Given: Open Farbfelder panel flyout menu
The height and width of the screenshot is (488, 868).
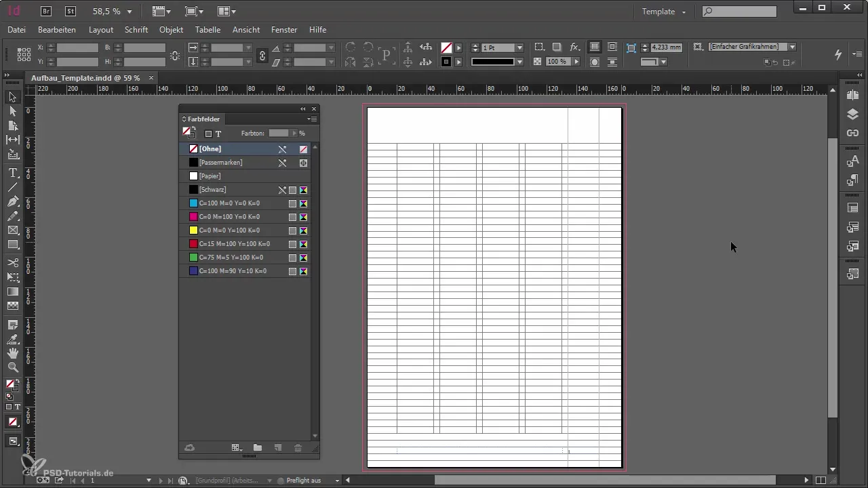Looking at the screenshot, I should (x=312, y=119).
